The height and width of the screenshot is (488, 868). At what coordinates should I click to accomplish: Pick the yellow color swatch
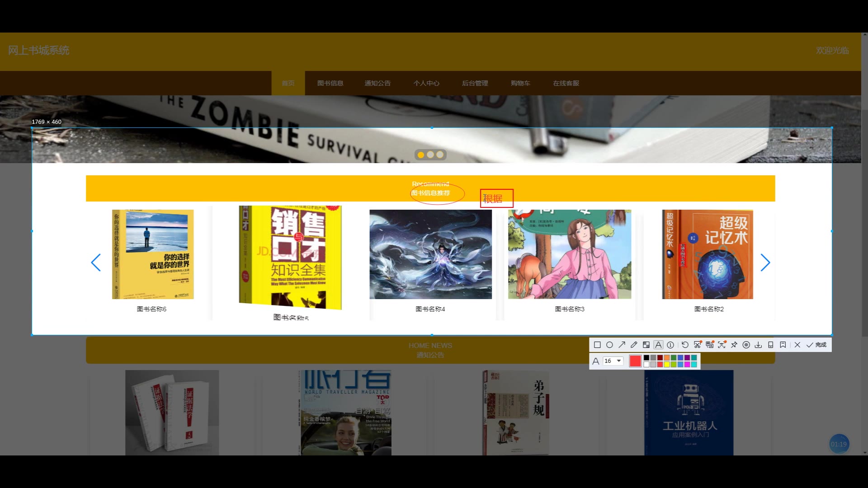pos(667,364)
